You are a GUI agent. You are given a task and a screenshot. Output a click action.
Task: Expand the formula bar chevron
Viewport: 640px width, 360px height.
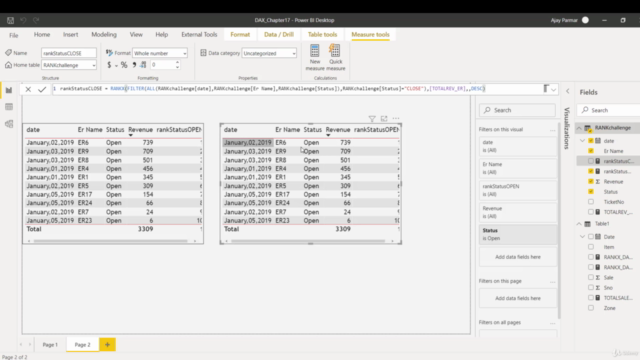click(x=553, y=89)
